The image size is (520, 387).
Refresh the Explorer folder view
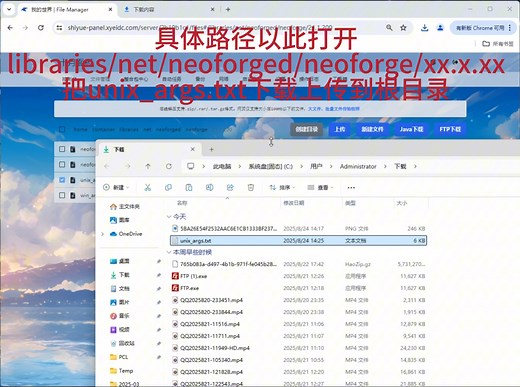click(169, 166)
